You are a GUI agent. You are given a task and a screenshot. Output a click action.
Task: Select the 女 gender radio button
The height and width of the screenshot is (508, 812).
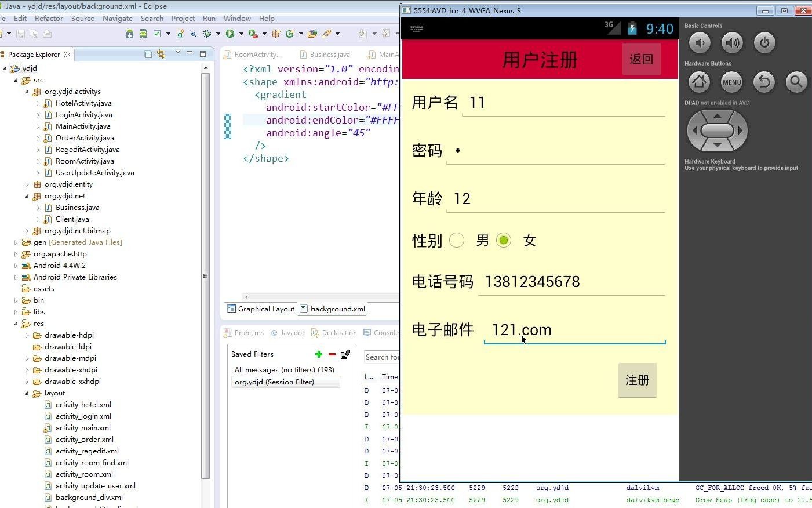click(503, 240)
